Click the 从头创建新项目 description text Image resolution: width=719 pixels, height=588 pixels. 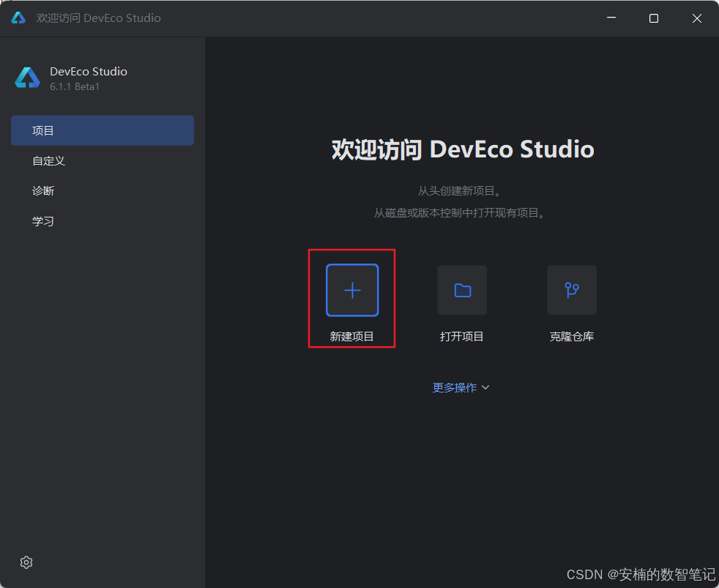point(460,191)
